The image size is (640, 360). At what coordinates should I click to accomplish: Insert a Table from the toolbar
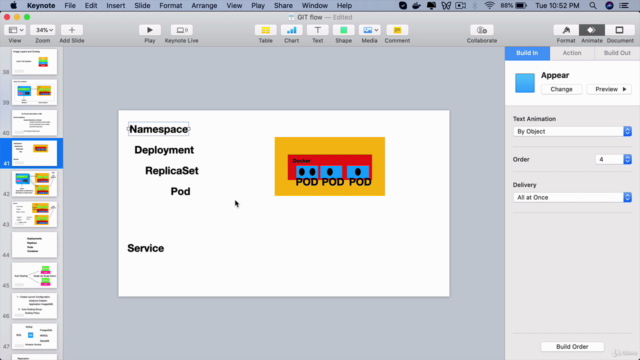point(265,30)
